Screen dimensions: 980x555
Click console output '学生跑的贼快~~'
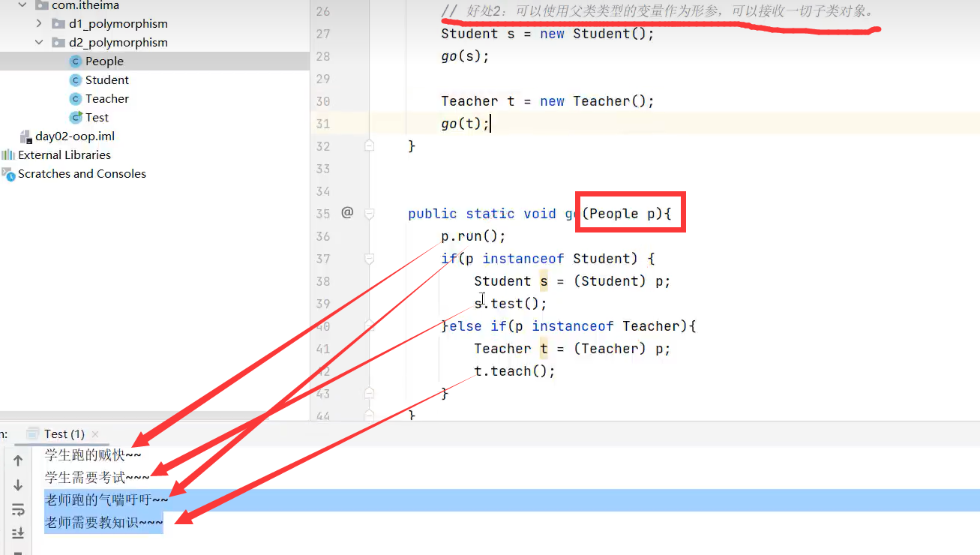92,454
